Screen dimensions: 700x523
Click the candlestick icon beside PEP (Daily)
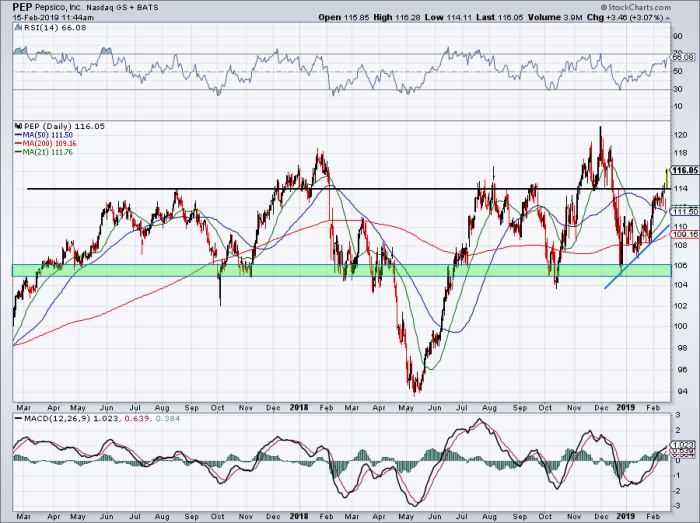18,126
